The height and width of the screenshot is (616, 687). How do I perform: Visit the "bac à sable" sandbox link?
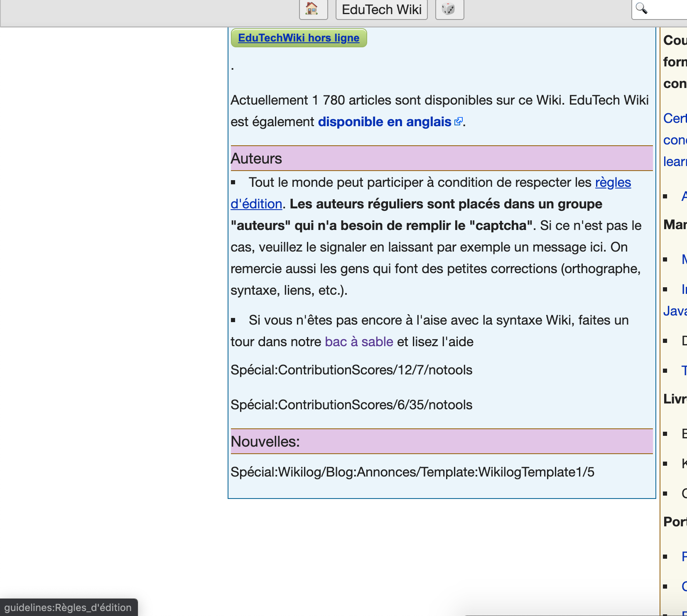359,341
